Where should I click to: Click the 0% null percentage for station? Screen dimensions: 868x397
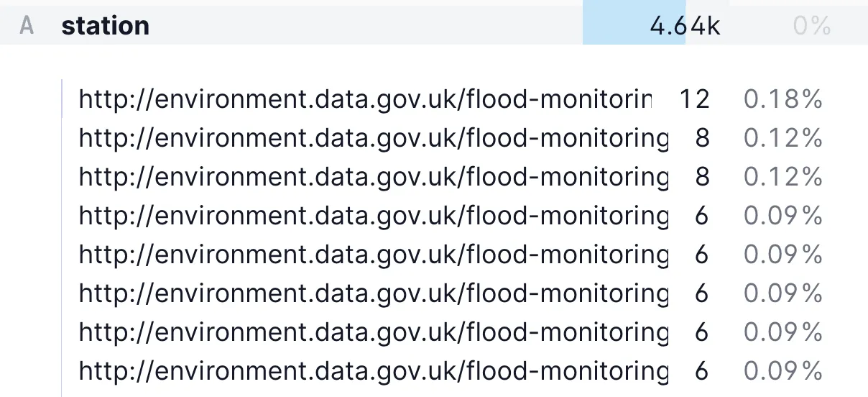(x=812, y=27)
